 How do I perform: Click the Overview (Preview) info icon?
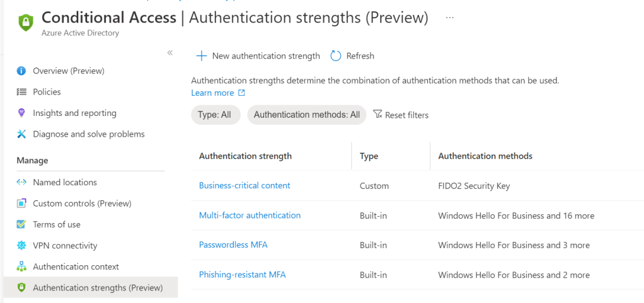[21, 71]
